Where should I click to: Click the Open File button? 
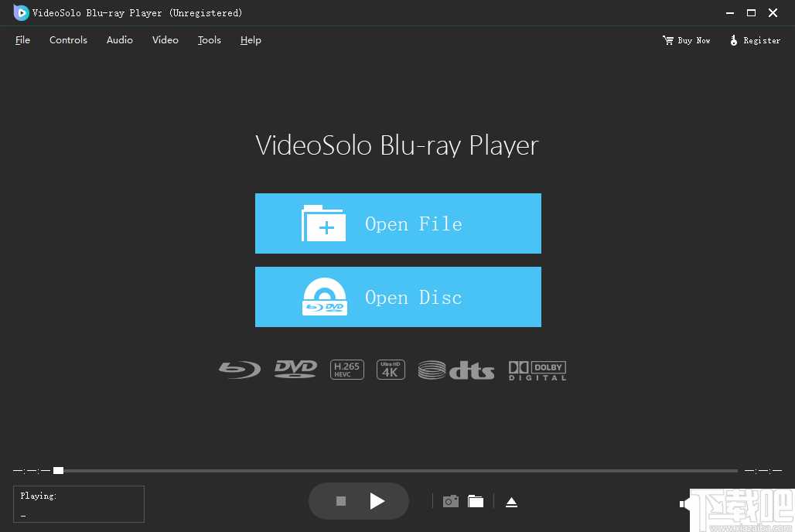397,223
